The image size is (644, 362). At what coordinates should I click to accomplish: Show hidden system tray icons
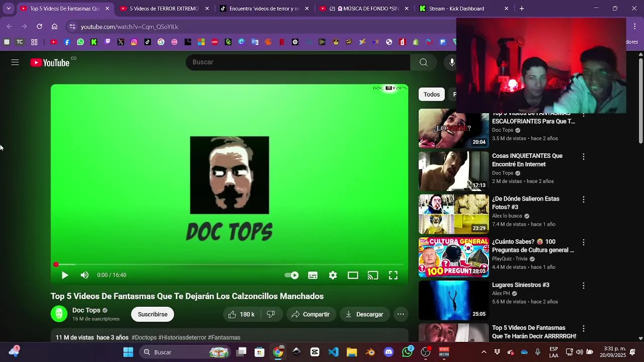tap(484, 352)
